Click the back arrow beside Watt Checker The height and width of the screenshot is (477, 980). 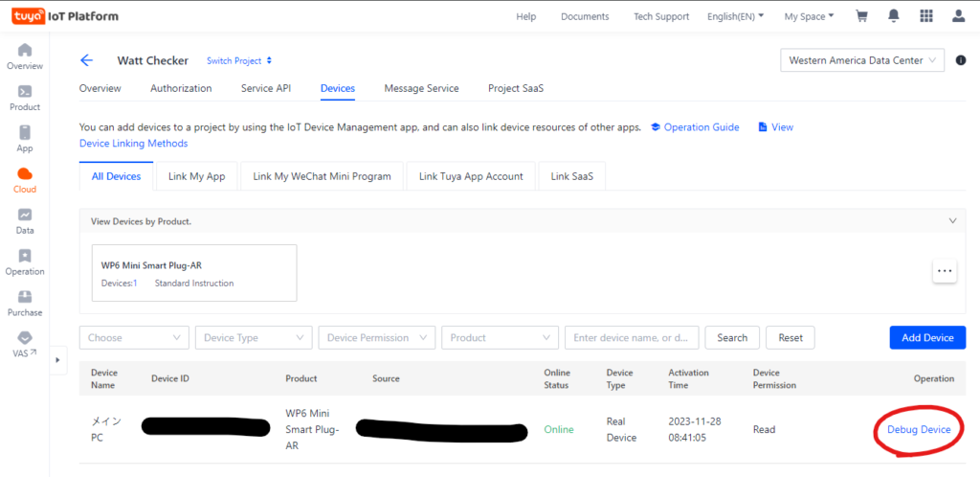pos(86,60)
